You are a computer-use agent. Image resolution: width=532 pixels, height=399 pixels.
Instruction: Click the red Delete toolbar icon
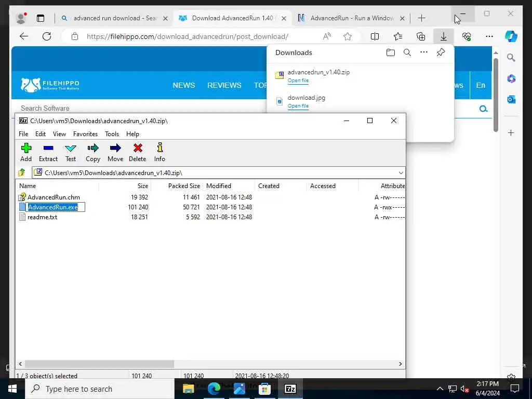coord(137,152)
